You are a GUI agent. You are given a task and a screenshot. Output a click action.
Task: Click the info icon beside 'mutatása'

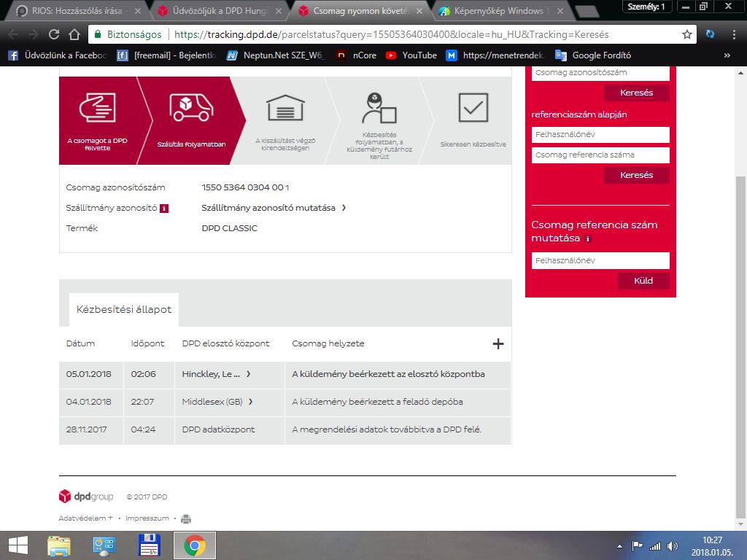(x=588, y=239)
